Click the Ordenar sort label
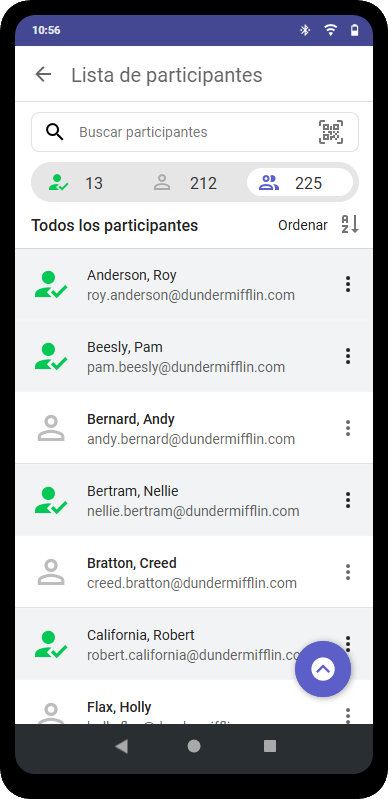388x799 pixels. click(303, 225)
